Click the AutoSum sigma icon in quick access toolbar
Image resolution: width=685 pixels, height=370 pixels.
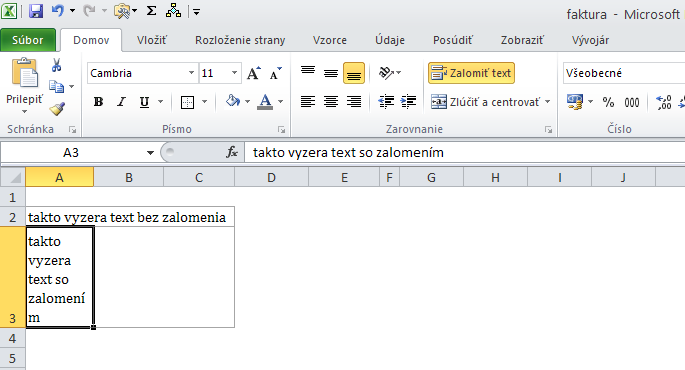point(152,11)
